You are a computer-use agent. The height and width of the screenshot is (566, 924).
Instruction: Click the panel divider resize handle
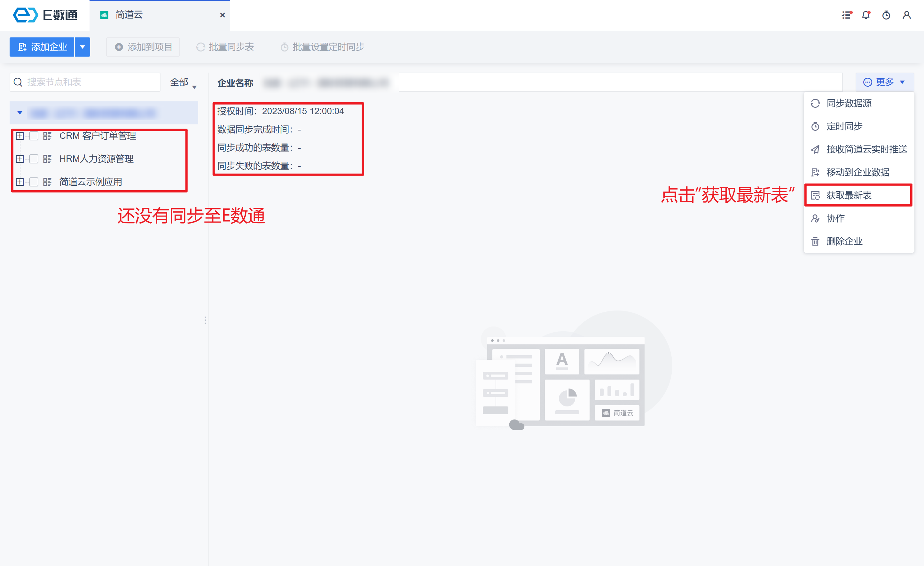(x=205, y=320)
